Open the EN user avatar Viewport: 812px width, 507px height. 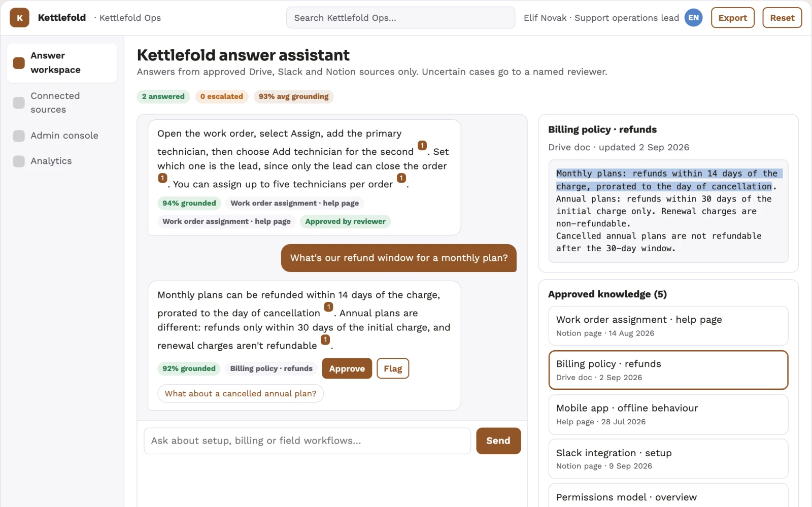click(693, 18)
